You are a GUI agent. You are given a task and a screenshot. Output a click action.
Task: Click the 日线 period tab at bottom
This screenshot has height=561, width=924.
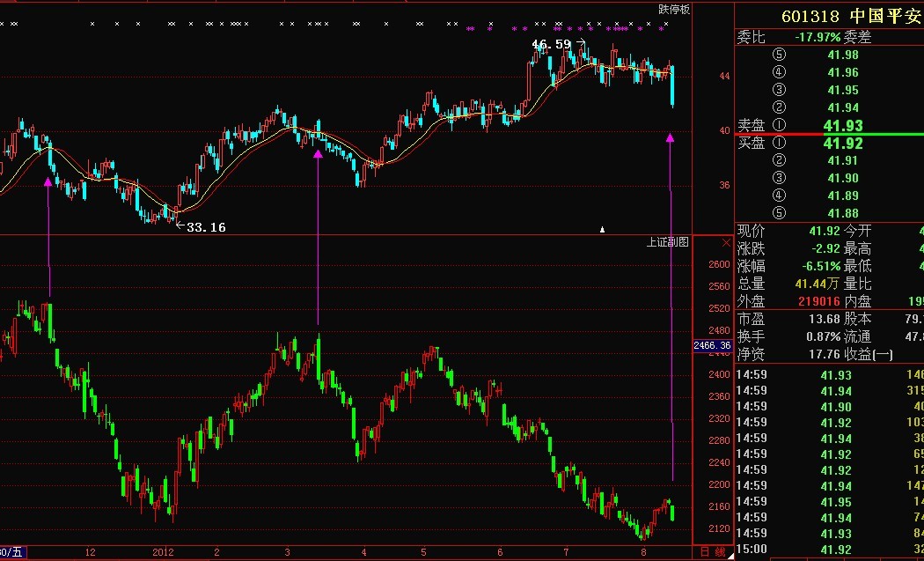click(x=713, y=552)
